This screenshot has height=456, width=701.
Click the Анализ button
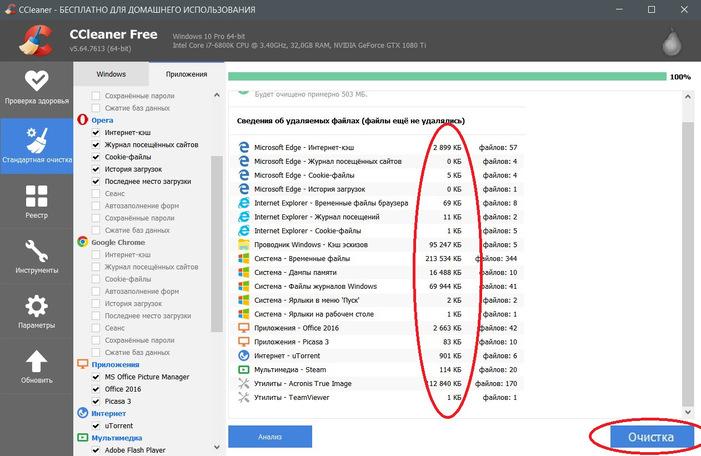click(x=270, y=437)
